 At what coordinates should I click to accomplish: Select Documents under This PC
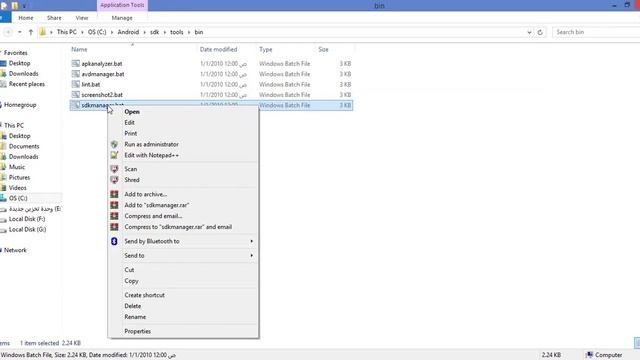(24, 146)
